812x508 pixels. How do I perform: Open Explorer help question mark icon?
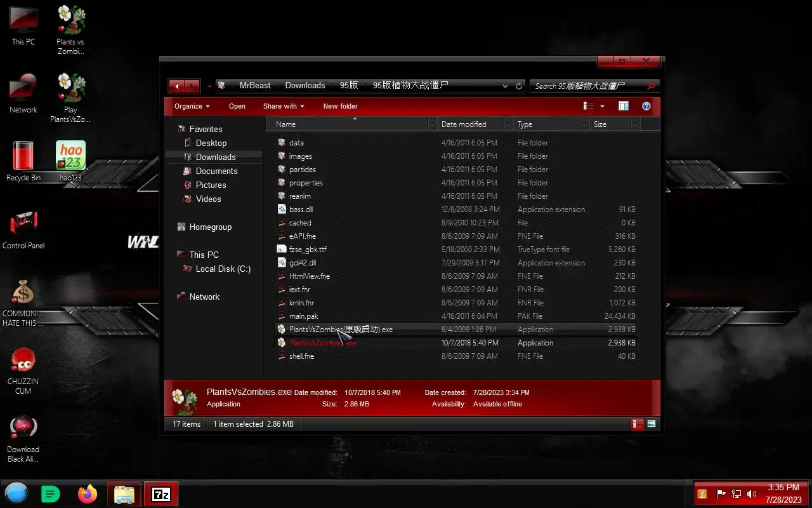coord(646,106)
